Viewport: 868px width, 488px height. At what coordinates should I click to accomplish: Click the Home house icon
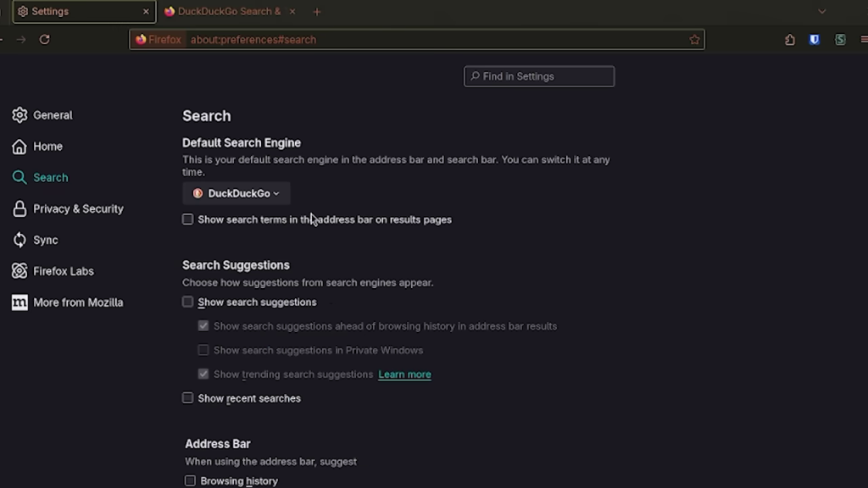tap(19, 146)
